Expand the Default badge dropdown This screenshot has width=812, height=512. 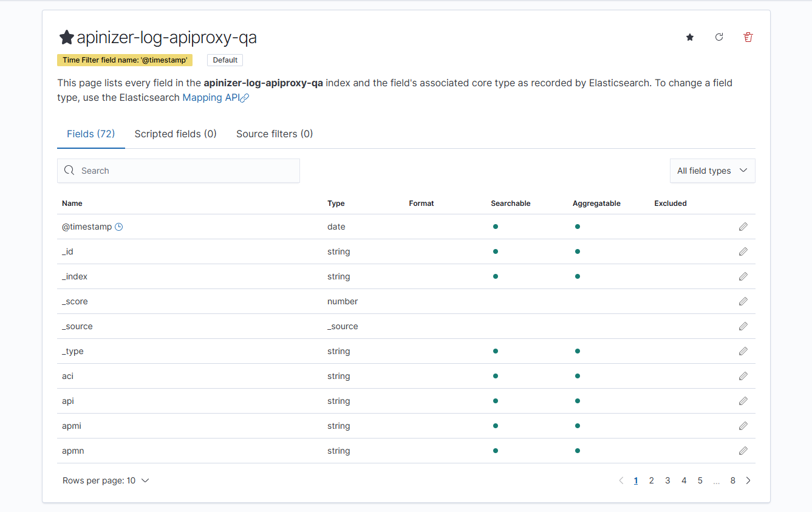click(x=224, y=60)
